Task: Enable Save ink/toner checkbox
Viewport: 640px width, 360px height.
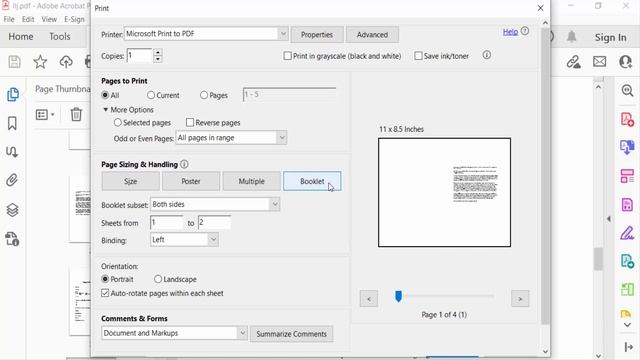Action: [418, 56]
